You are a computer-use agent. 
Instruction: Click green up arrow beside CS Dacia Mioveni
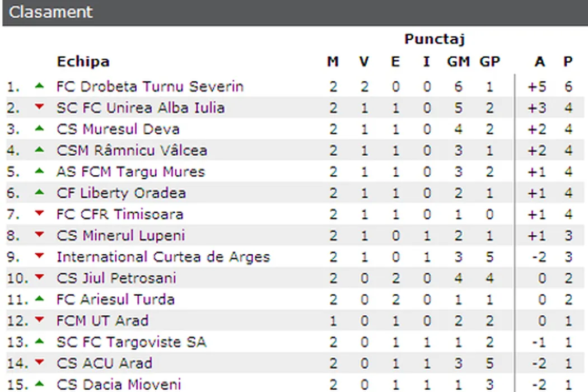(x=39, y=384)
